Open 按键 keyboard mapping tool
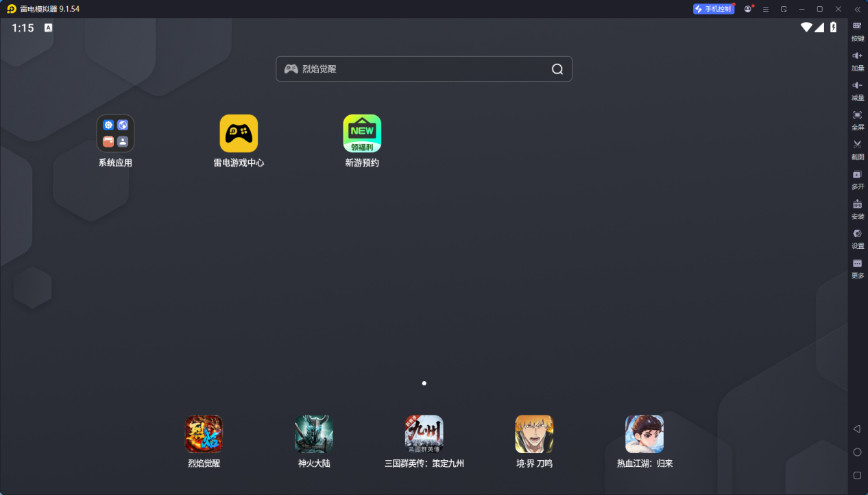This screenshot has width=868, height=495. point(857,30)
